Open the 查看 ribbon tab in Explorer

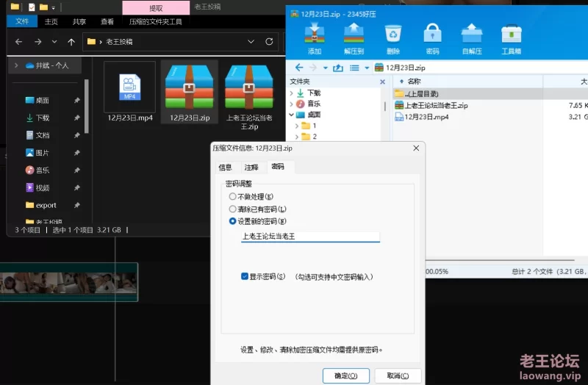107,22
